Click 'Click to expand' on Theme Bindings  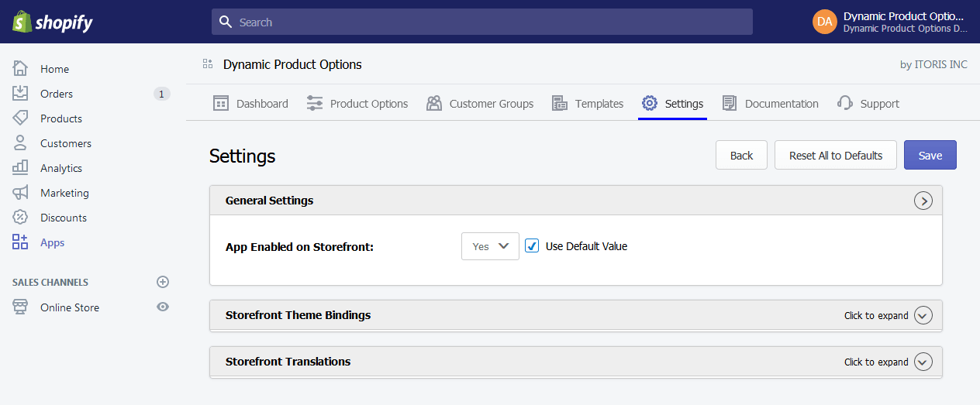876,315
